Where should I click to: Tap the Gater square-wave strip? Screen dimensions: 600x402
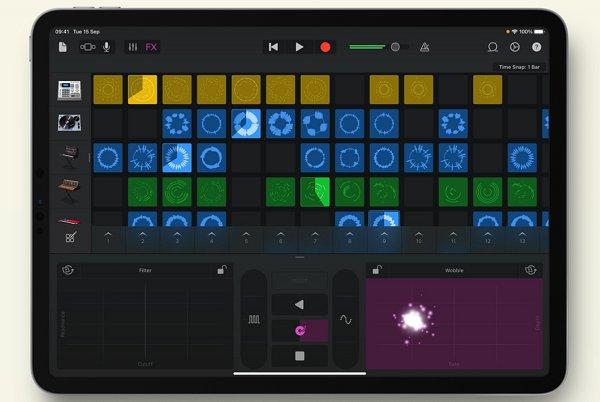point(254,319)
